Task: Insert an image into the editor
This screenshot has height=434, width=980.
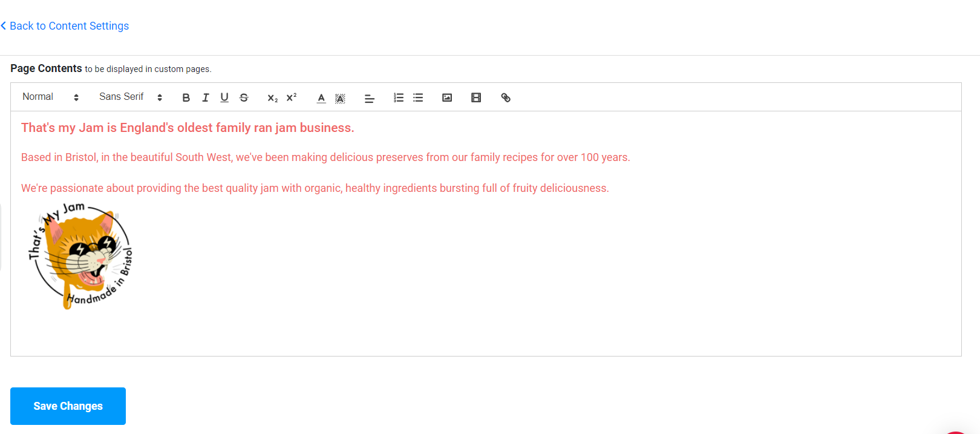Action: pos(447,97)
